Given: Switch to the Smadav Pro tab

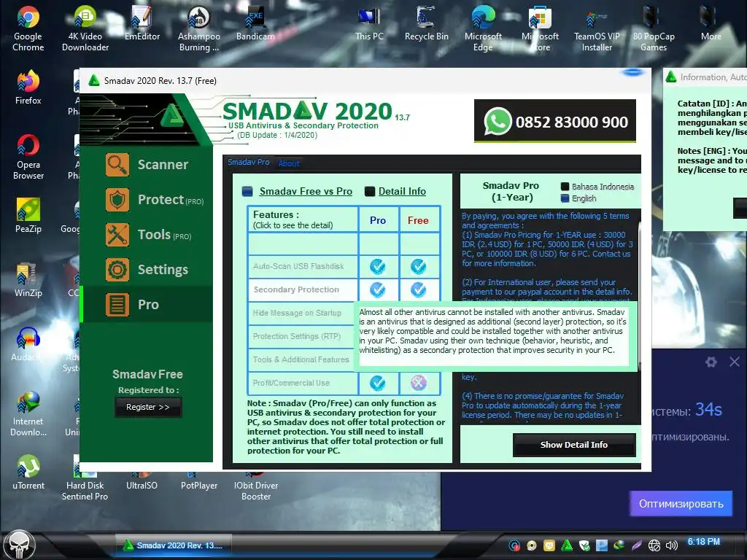Looking at the screenshot, I should (248, 163).
